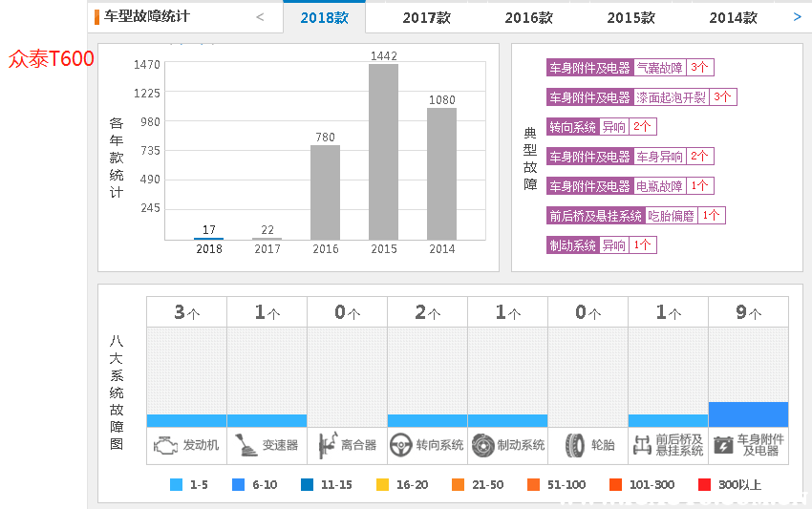Click the steering wheel (转向系统) icon
Screen dimensions: 812x509
click(401, 445)
